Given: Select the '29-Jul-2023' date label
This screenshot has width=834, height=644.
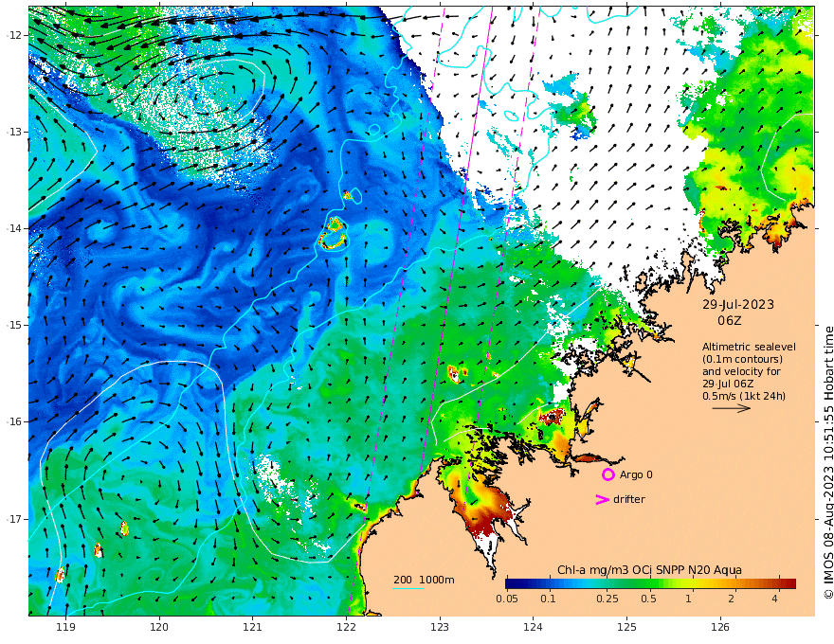Looking at the screenshot, I should coord(738,304).
